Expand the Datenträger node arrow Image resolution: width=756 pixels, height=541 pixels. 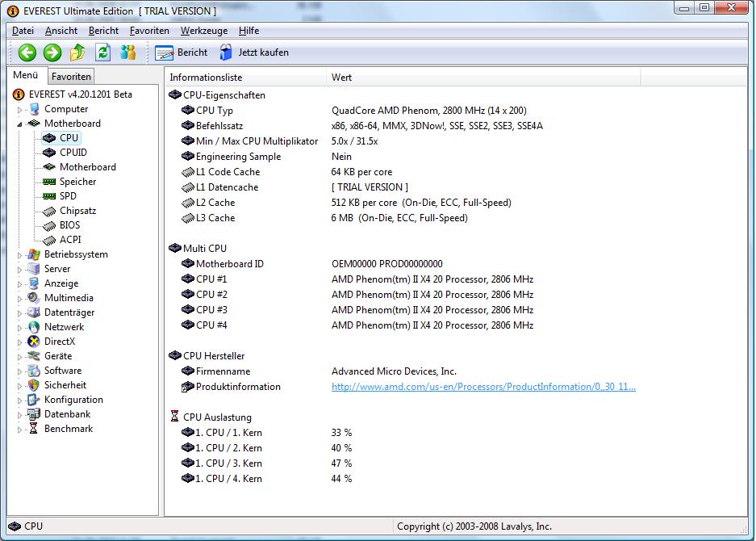pos(20,313)
